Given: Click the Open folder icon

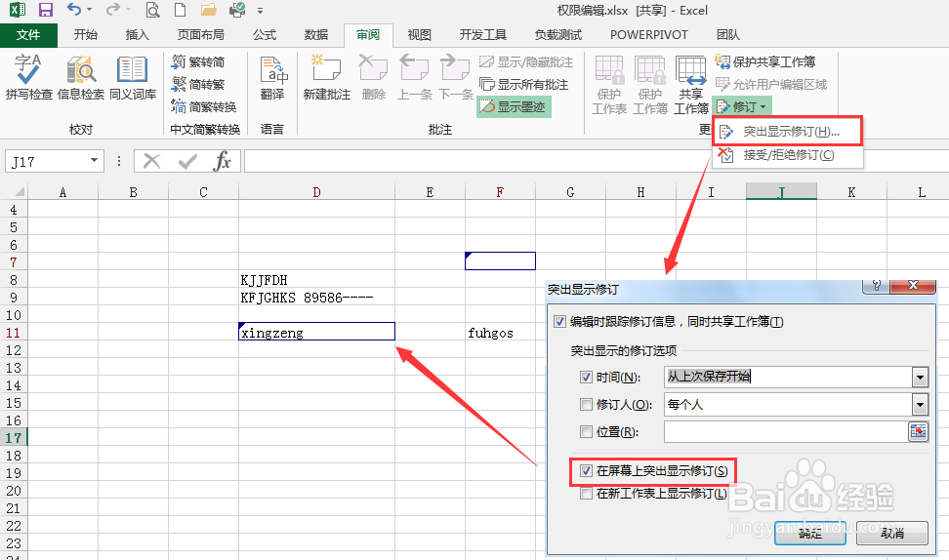Looking at the screenshot, I should (x=209, y=10).
